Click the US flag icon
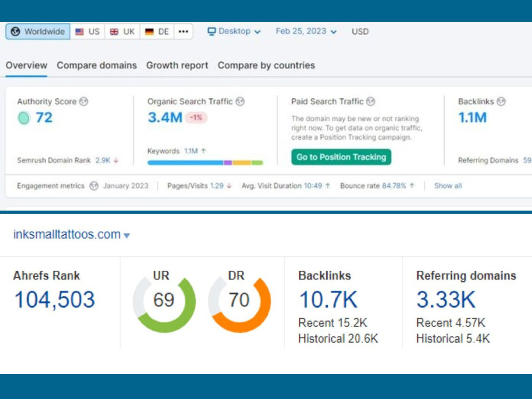532x399 pixels. tap(79, 31)
